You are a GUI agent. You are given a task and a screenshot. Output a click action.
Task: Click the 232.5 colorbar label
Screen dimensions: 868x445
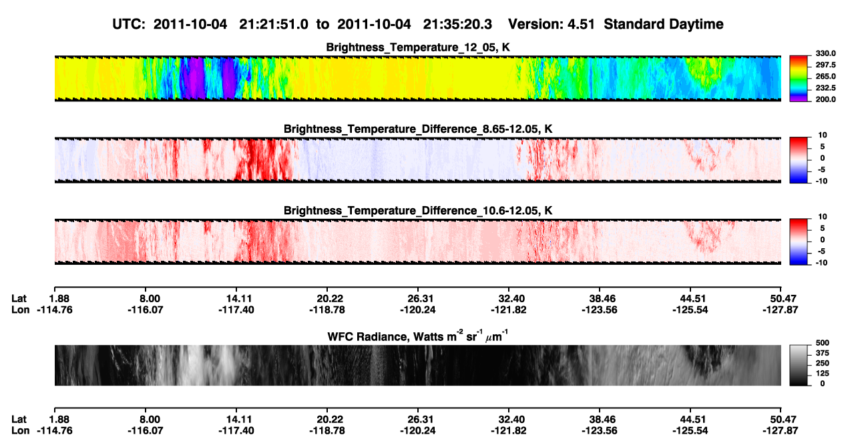tap(826, 87)
